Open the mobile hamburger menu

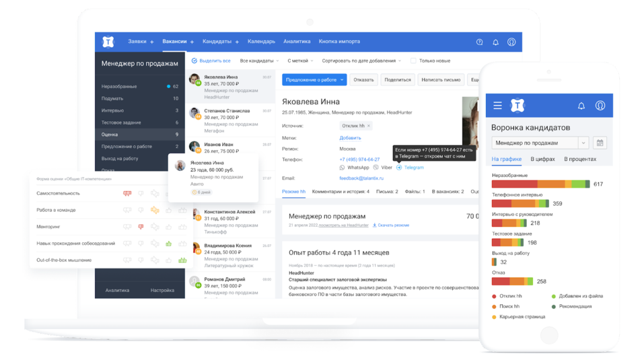coord(497,106)
